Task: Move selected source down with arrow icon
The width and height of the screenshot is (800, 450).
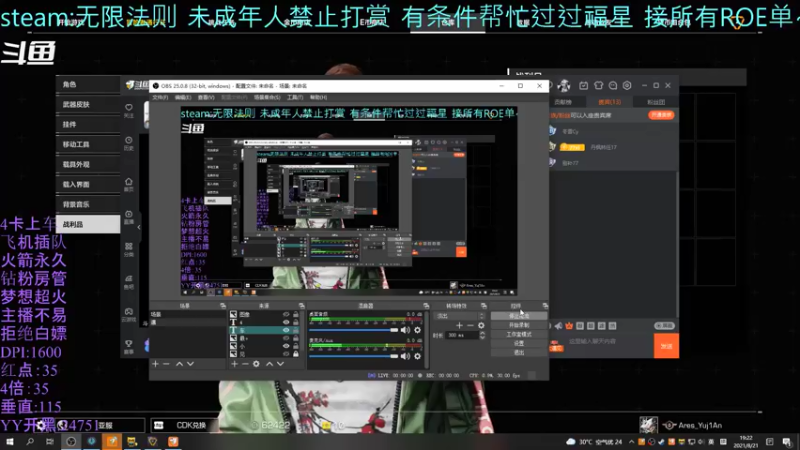Action: [x=280, y=364]
